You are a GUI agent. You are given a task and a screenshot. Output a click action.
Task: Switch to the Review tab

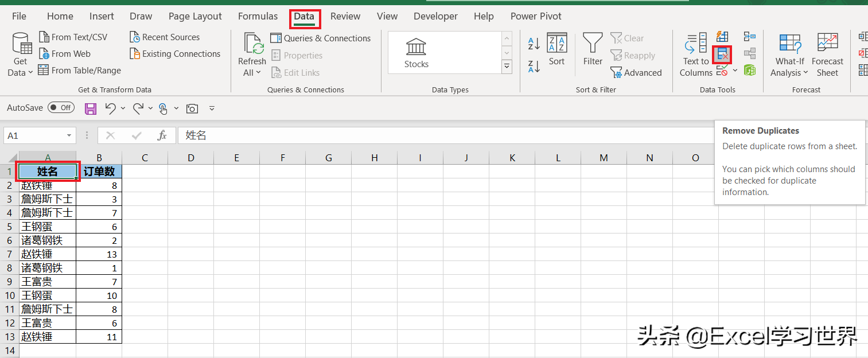[x=345, y=16]
